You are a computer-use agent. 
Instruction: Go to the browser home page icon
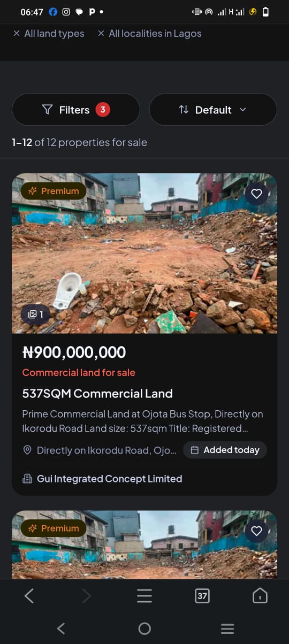coord(260,596)
